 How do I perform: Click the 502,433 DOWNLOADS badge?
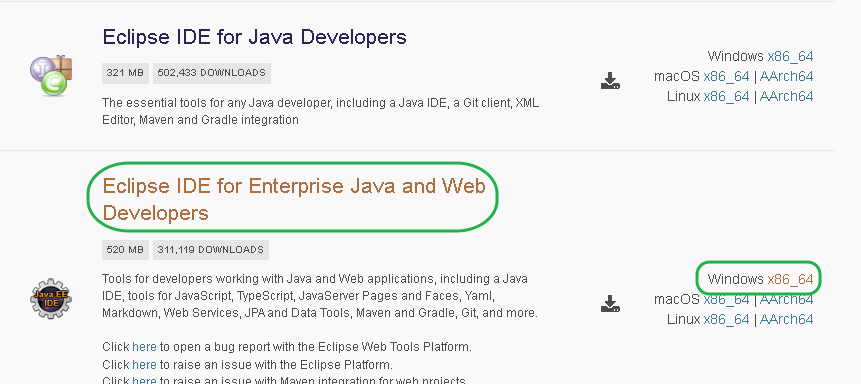pyautogui.click(x=211, y=73)
